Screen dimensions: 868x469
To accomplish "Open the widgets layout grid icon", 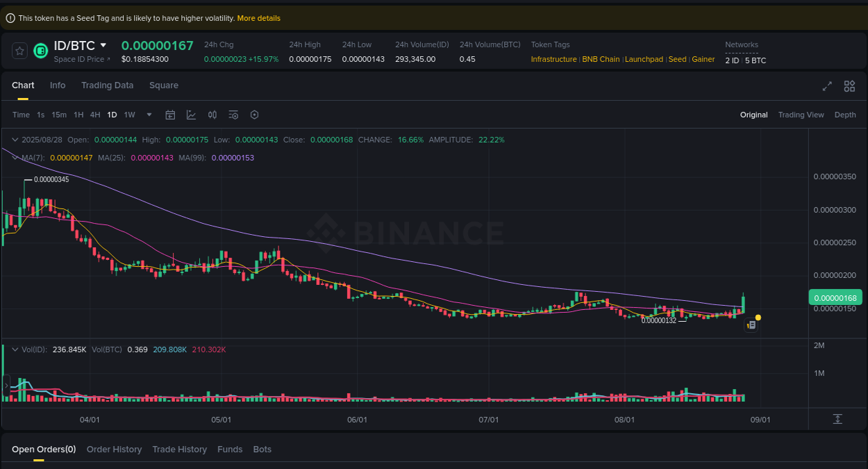I will [849, 86].
